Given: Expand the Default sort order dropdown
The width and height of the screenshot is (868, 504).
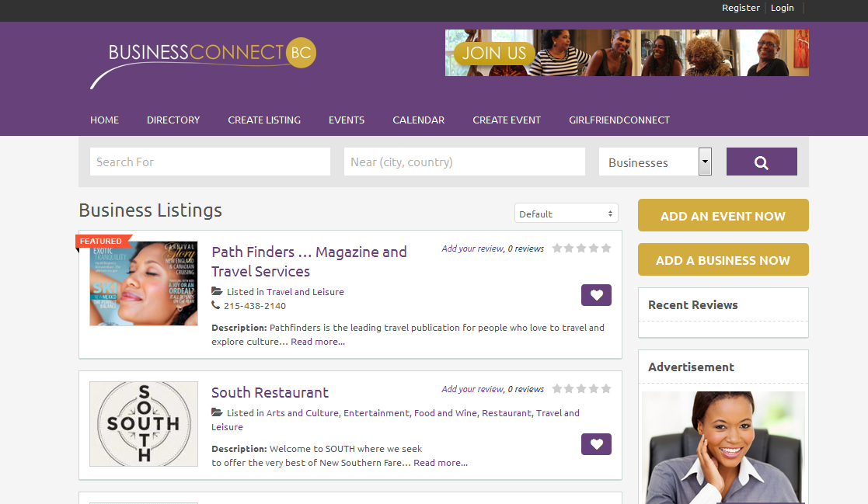Looking at the screenshot, I should (x=566, y=214).
